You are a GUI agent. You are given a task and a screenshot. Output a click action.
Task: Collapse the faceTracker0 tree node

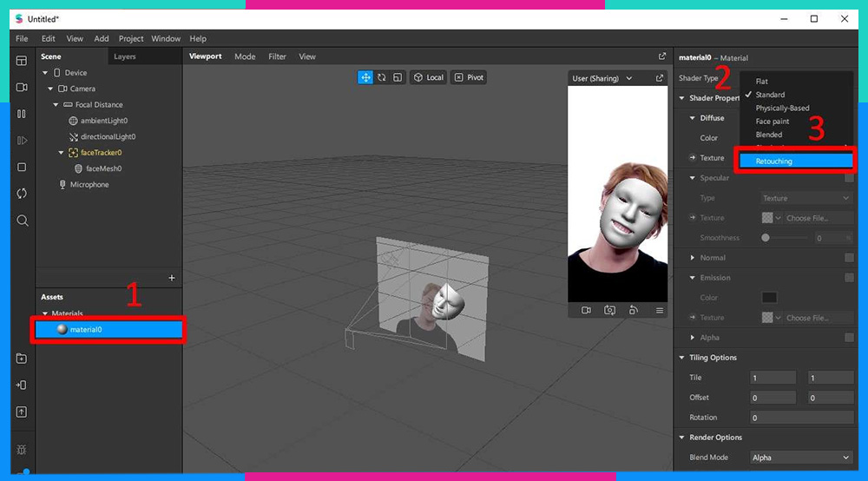coord(61,153)
